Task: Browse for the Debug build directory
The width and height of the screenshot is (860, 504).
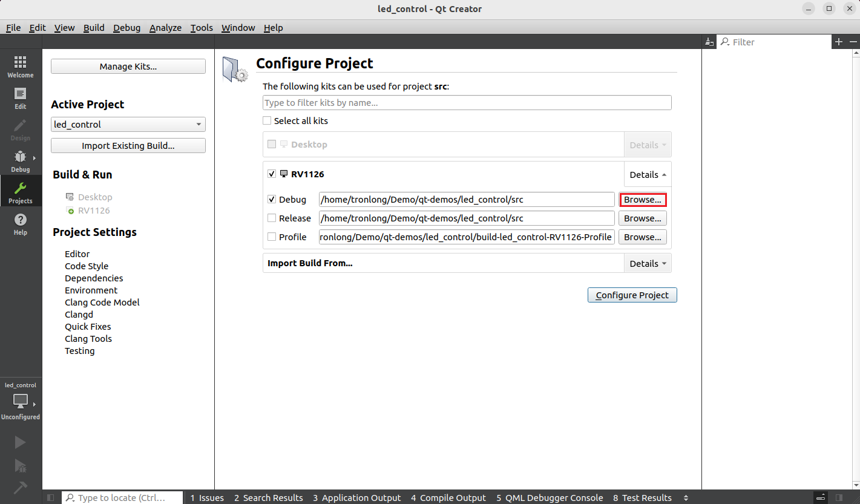Action: point(643,200)
